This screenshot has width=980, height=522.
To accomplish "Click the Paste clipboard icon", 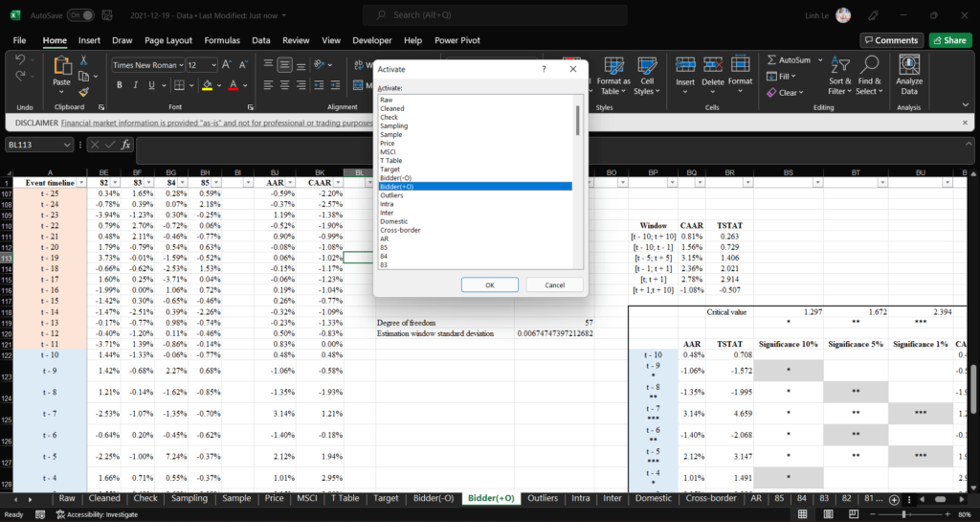I will [62, 66].
